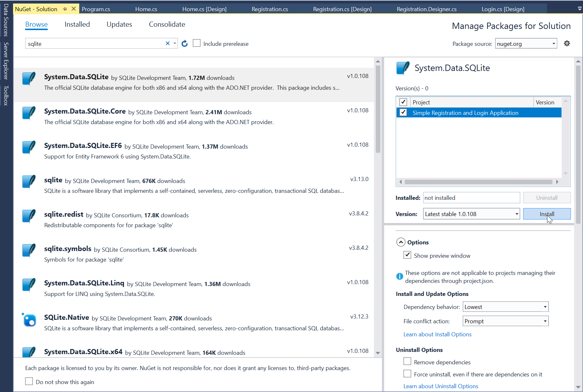This screenshot has width=583, height=392.
Task: Toggle Show preview window checkbox
Action: coord(407,255)
